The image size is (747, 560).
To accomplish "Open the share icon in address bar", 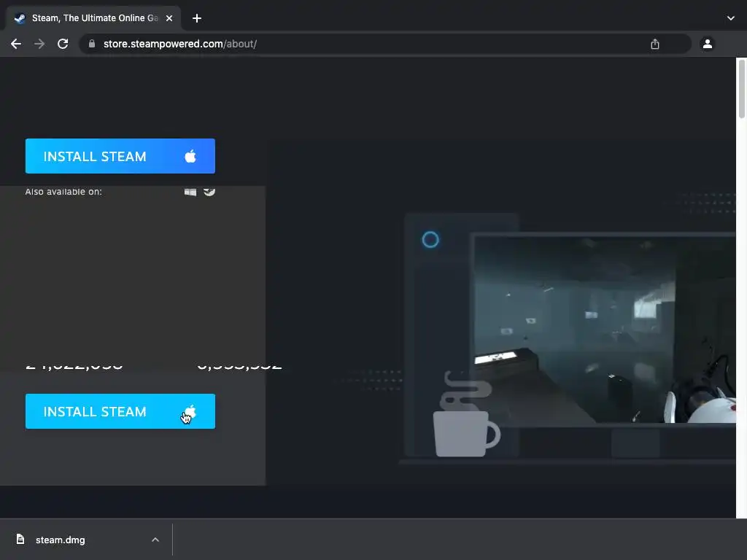I will click(x=655, y=44).
